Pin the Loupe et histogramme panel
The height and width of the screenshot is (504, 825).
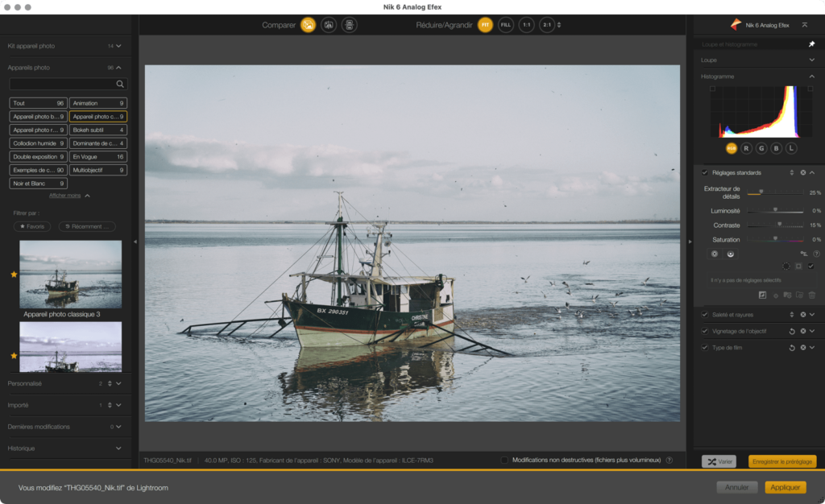point(811,44)
